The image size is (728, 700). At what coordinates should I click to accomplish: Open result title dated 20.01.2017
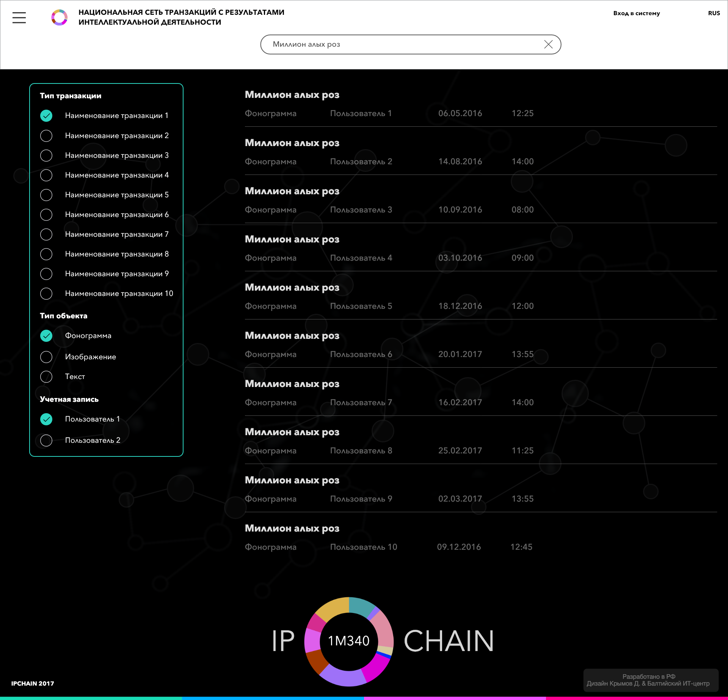292,336
